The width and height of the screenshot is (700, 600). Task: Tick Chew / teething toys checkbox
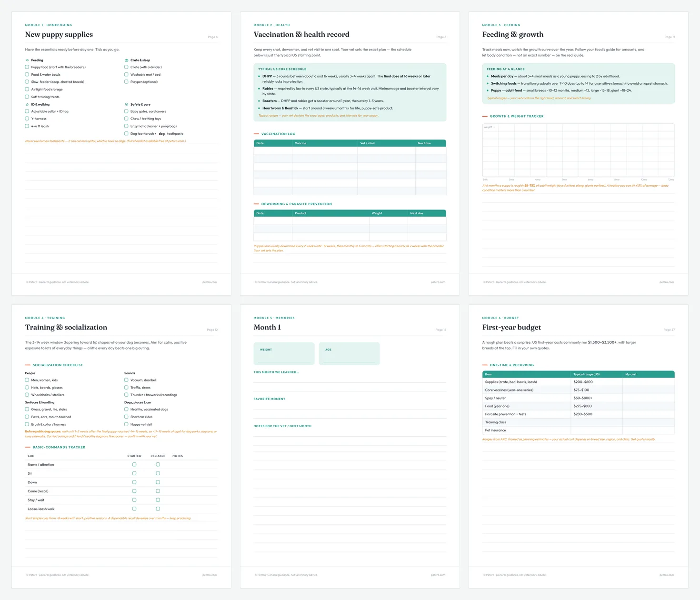coord(126,119)
